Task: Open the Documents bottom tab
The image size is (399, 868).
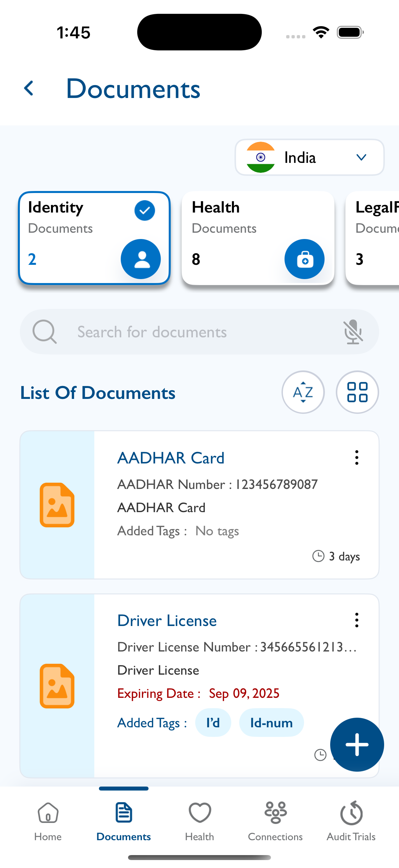Action: tap(124, 822)
